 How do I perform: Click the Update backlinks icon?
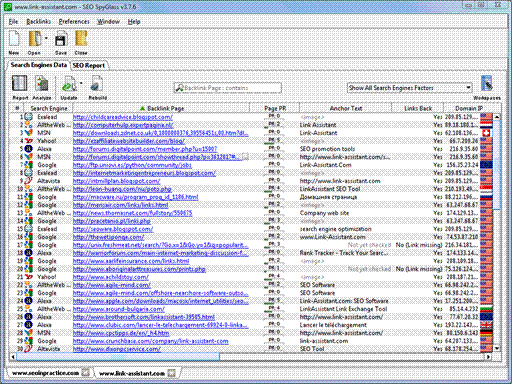(x=69, y=84)
